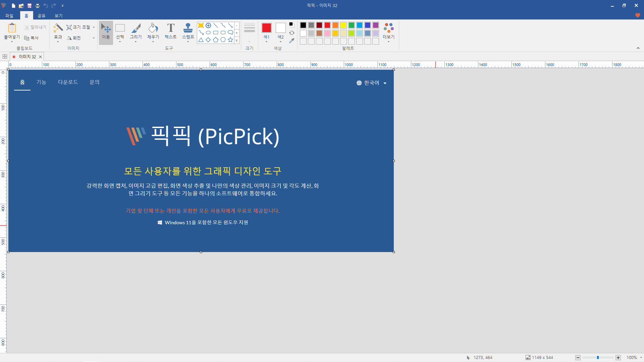Expand the 크기 조절 dropdown
The image size is (644, 362).
point(93,27)
